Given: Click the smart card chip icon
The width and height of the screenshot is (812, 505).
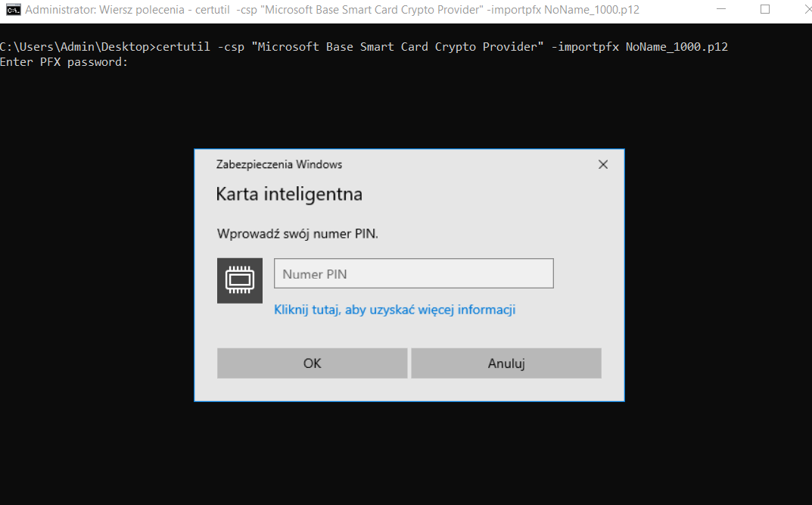Looking at the screenshot, I should coord(239,281).
